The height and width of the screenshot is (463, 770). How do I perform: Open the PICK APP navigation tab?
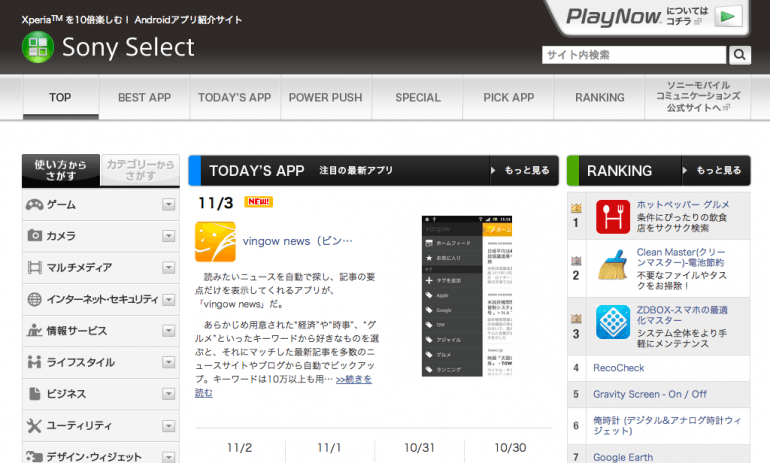[x=509, y=97]
